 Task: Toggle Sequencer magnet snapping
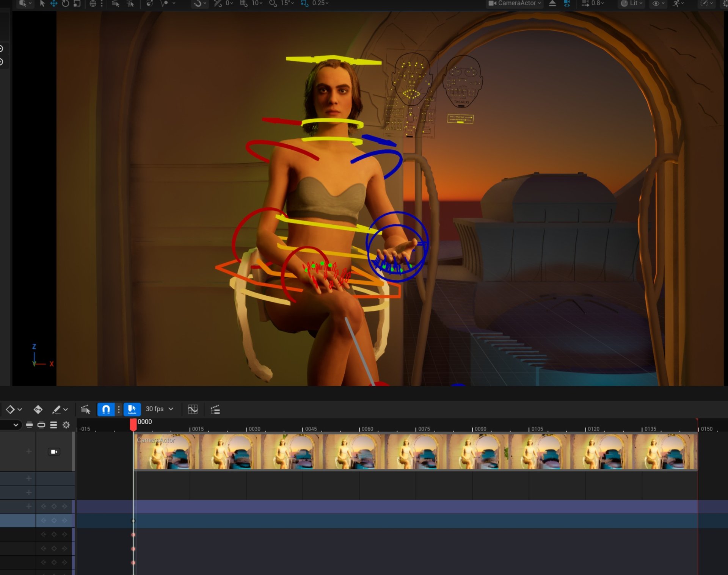(106, 409)
